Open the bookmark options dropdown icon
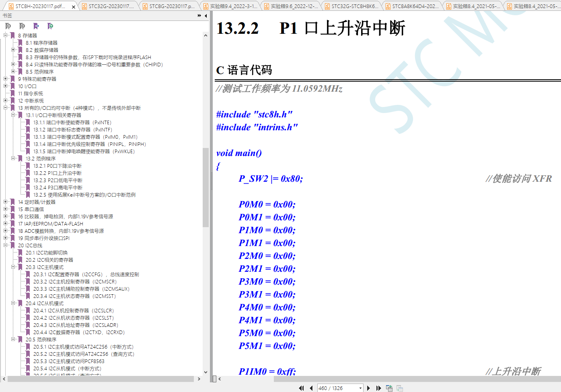The width and height of the screenshot is (561, 392). click(50, 26)
